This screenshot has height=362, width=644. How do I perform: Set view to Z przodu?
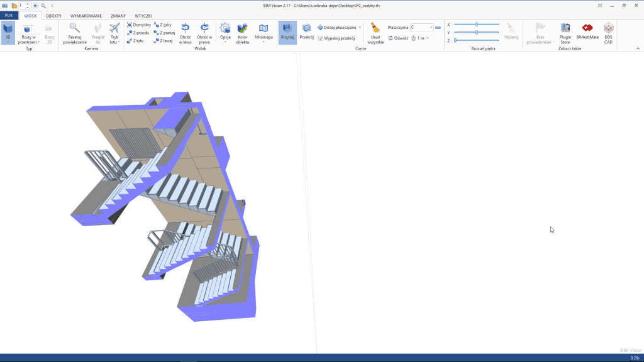click(x=138, y=33)
